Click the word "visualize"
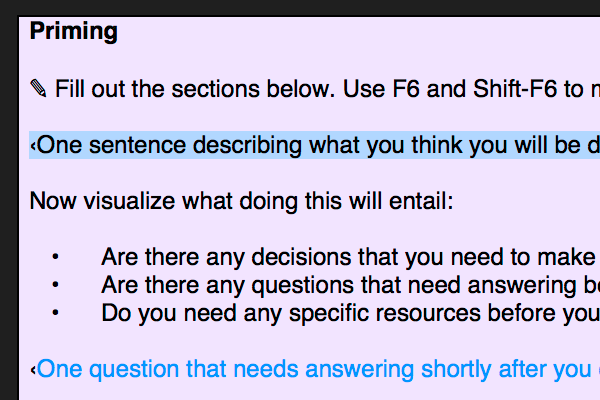Image resolution: width=600 pixels, height=400 pixels. click(129, 201)
